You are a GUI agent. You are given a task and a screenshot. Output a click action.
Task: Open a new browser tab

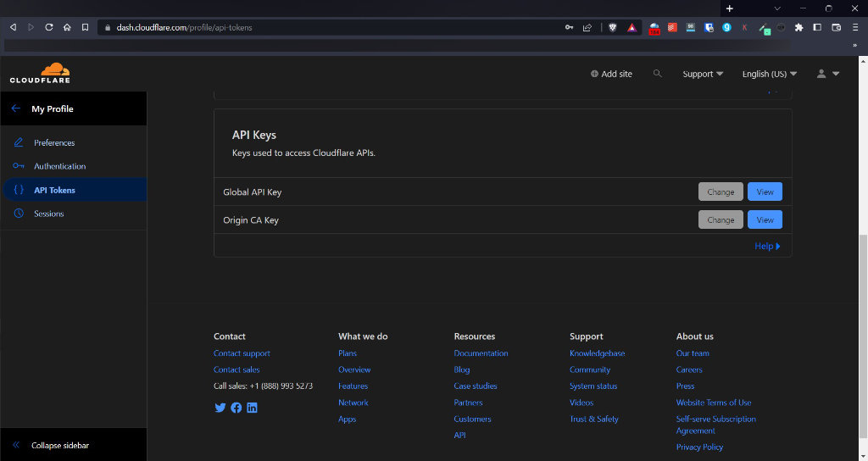tap(730, 8)
